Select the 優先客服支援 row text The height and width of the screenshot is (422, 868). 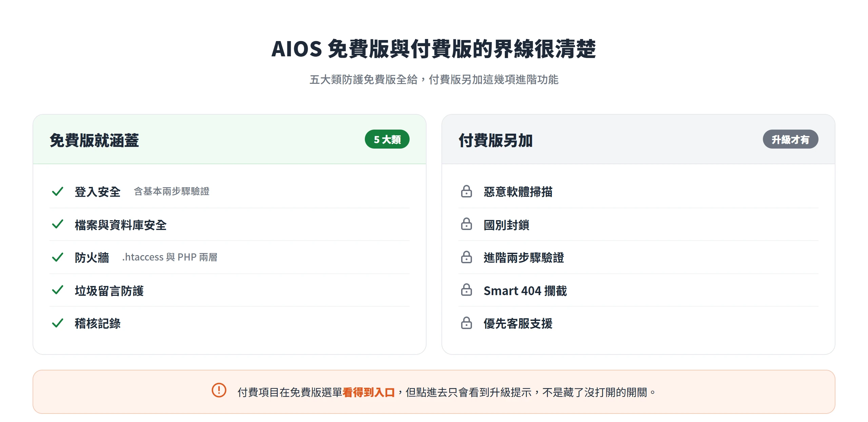click(x=518, y=323)
